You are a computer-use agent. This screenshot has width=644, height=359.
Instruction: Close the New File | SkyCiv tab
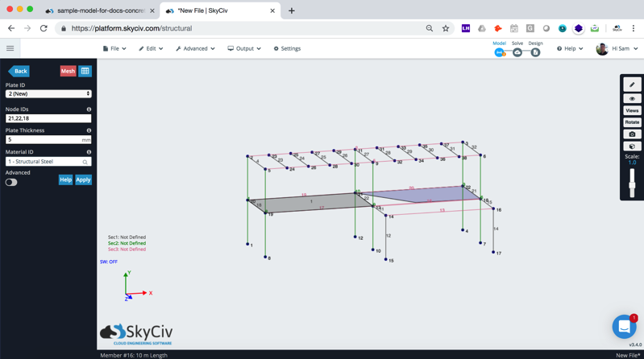(272, 10)
